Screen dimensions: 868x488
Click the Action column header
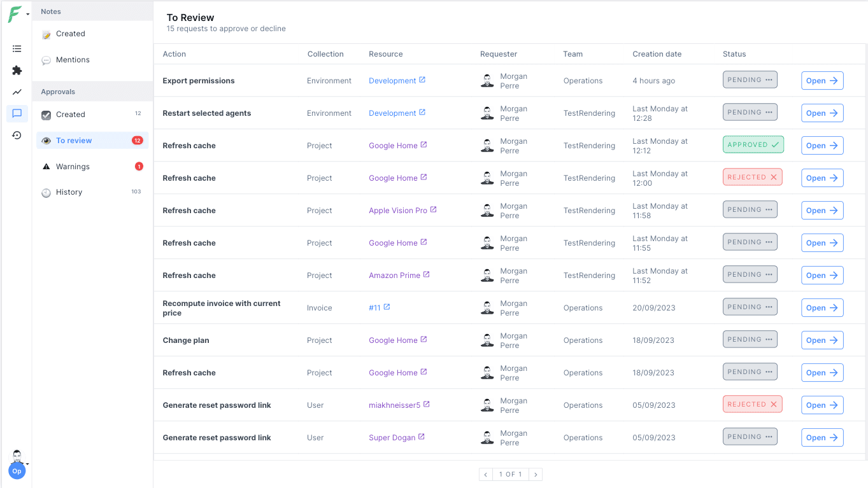[x=174, y=54]
